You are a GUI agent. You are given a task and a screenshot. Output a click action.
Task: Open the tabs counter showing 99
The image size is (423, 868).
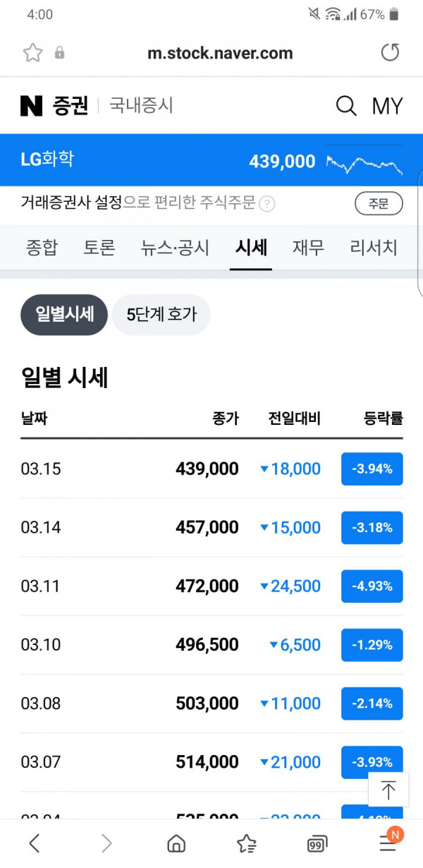(x=317, y=843)
